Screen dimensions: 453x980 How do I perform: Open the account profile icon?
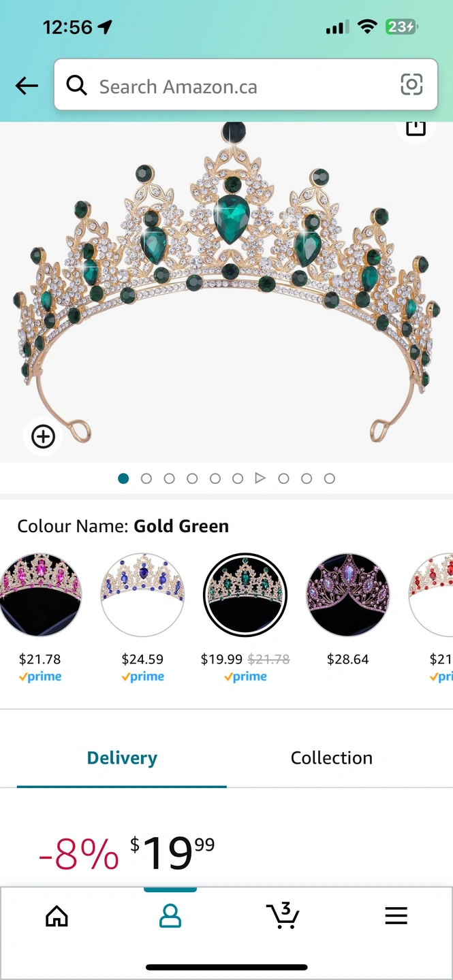170,916
